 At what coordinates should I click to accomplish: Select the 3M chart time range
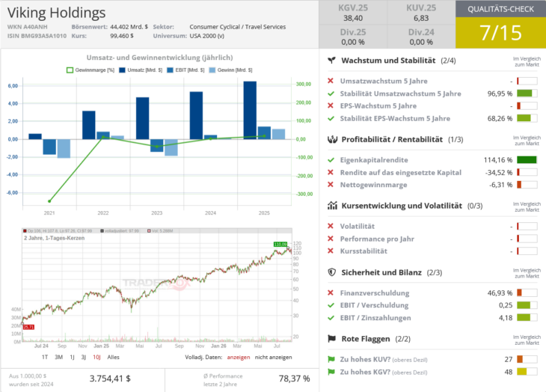tap(58, 357)
